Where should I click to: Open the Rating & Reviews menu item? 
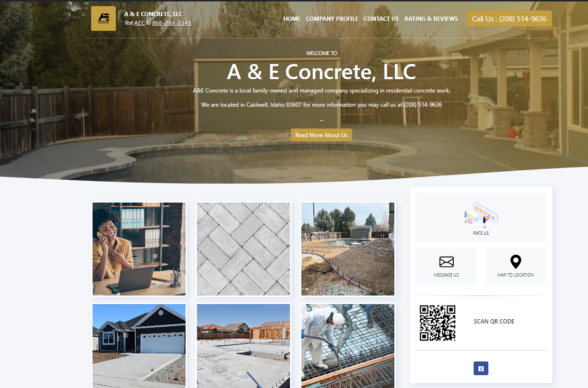tap(431, 19)
